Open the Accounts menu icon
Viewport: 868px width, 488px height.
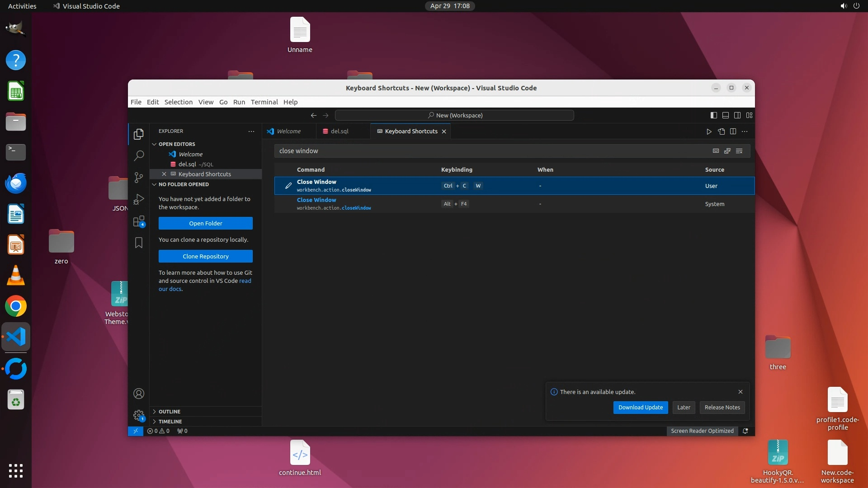[x=139, y=394]
